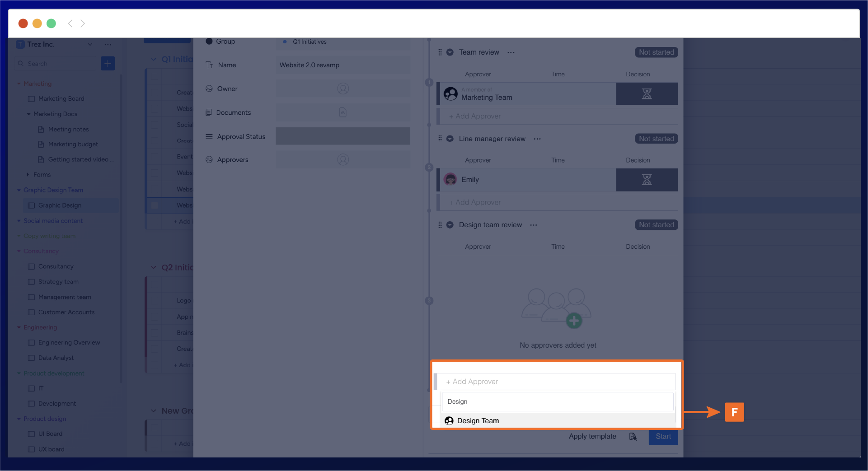Screen dimensions: 868x471
Task: Click the Start button
Action: [x=663, y=436]
